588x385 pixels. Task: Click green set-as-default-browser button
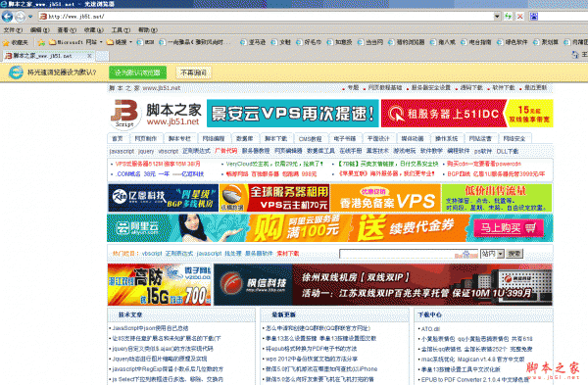(137, 72)
